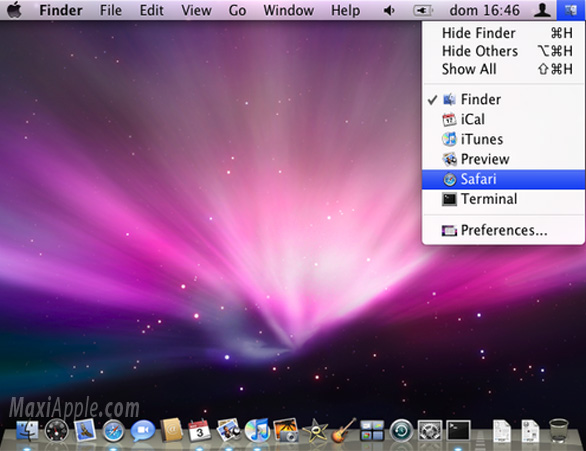Open the Help menu
586x451 pixels.
[345, 10]
